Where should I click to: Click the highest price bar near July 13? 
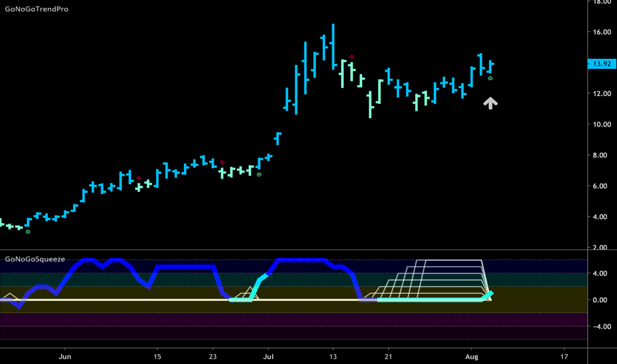pos(333,46)
